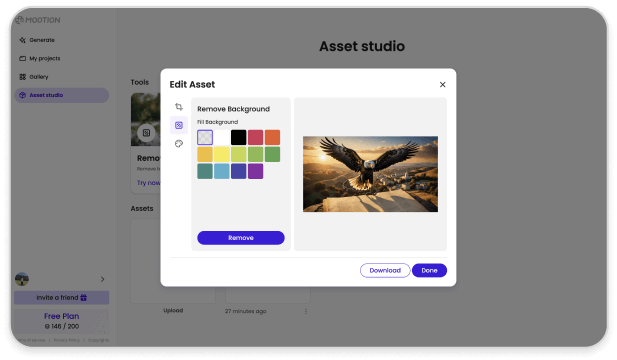Download the edited asset

click(x=385, y=270)
